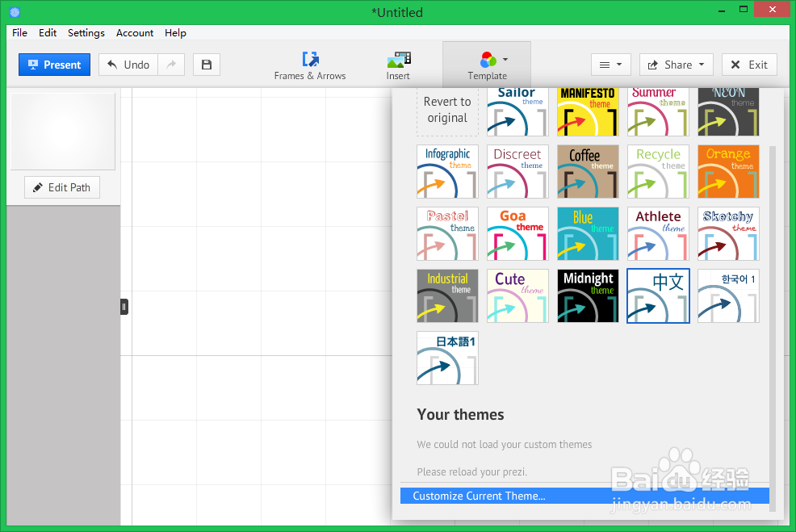Minimize the Untitled window
This screenshot has height=532, width=796.
click(721, 10)
